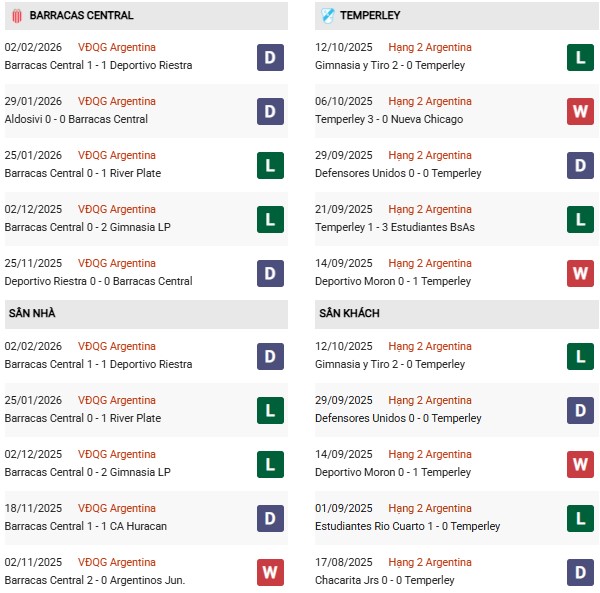Click the Temperley team crest icon
Image resolution: width=600 pixels, height=593 pixels.
[328, 16]
